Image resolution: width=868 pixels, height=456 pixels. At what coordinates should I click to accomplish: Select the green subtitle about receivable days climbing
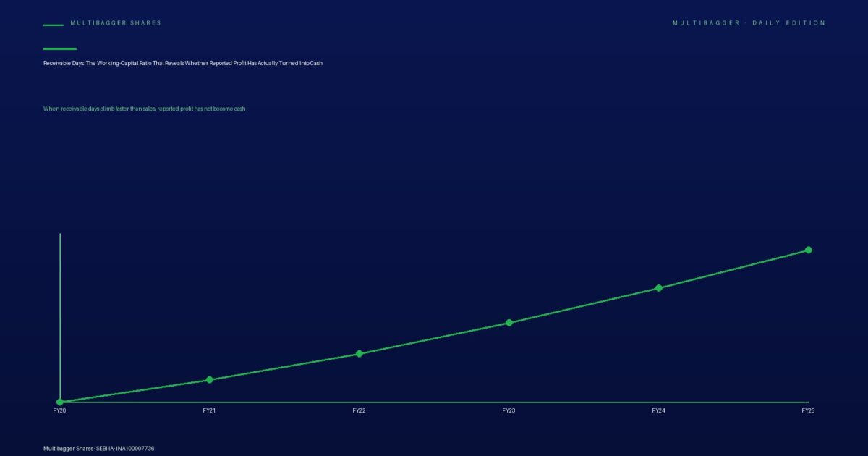click(x=145, y=109)
